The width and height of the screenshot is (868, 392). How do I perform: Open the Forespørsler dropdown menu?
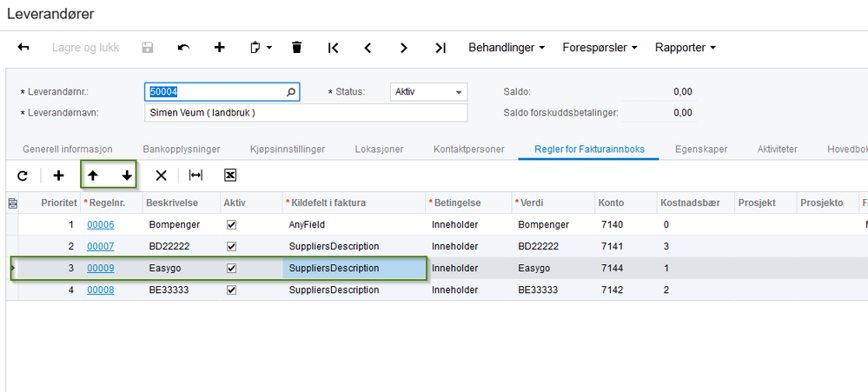coord(600,48)
